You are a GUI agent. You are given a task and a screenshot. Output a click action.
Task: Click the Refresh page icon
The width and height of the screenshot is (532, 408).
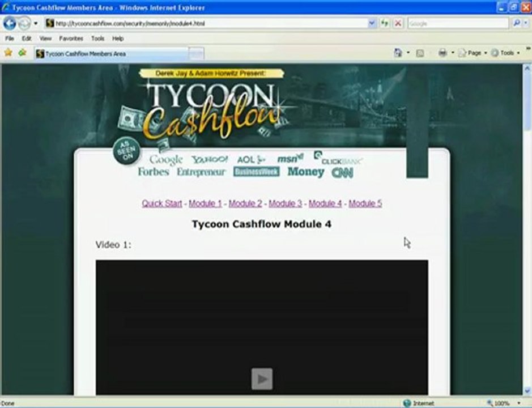click(384, 23)
